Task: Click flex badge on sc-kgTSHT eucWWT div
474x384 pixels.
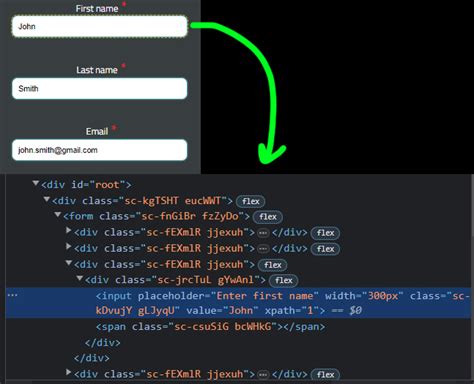Action: [251, 201]
